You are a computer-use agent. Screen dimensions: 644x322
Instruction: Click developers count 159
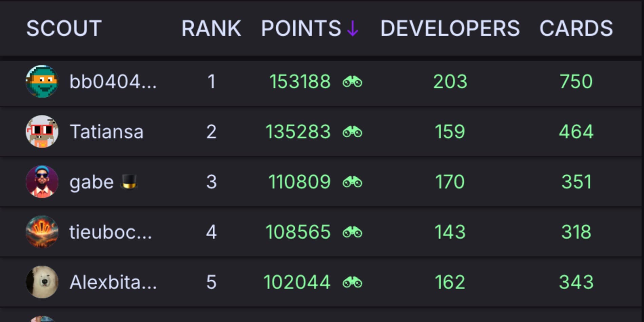[x=450, y=132]
